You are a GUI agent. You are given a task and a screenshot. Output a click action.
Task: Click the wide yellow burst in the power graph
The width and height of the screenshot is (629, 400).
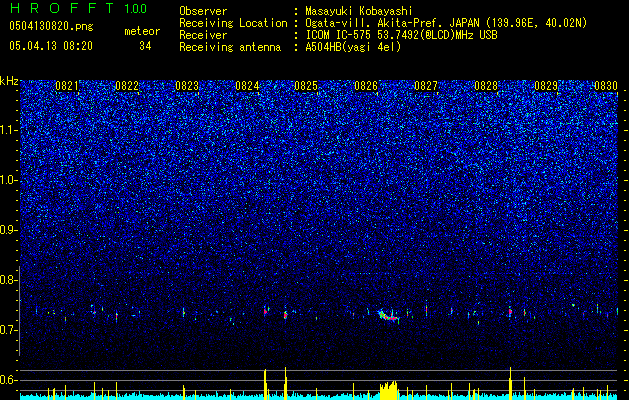point(388,390)
